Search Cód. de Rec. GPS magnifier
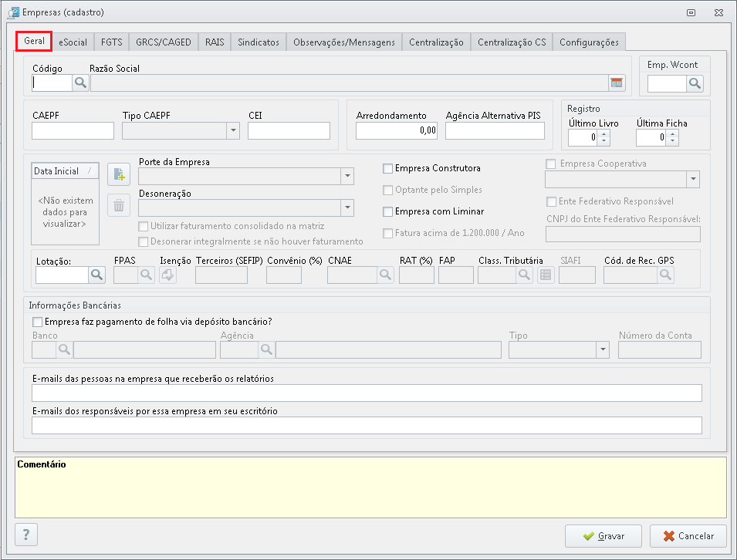737x560 pixels. click(665, 275)
